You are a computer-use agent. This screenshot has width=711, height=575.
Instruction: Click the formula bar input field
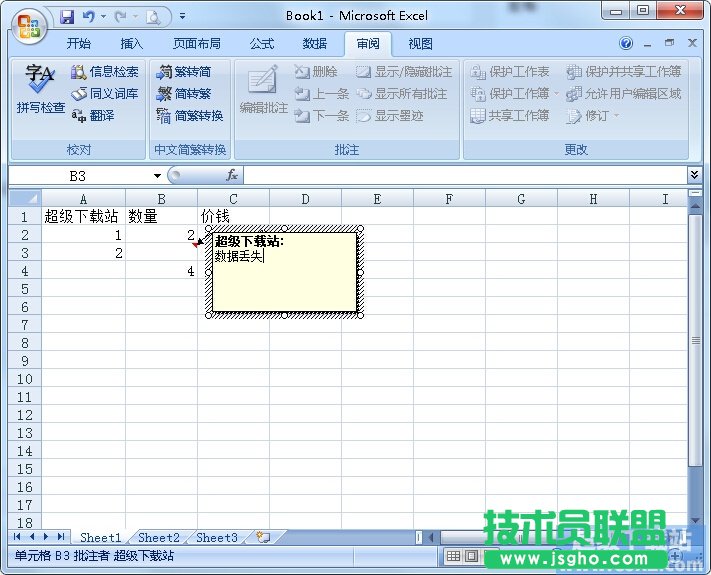point(460,175)
